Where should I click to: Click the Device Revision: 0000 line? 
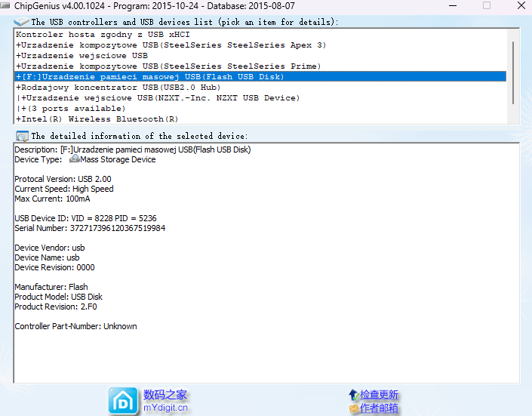pos(54,267)
